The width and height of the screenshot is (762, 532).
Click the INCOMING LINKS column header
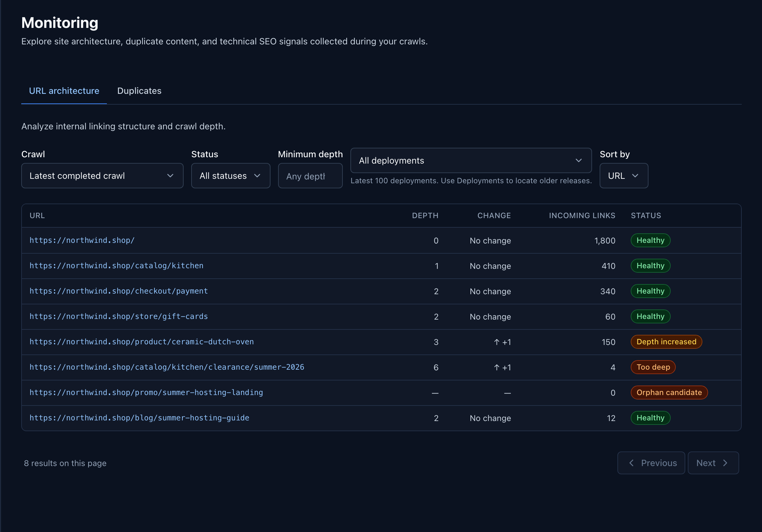582,215
